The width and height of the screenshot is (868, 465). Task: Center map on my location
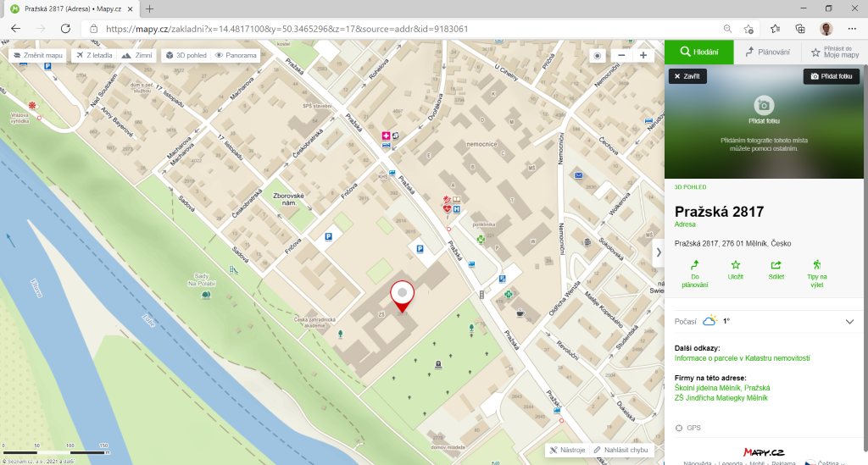point(598,55)
